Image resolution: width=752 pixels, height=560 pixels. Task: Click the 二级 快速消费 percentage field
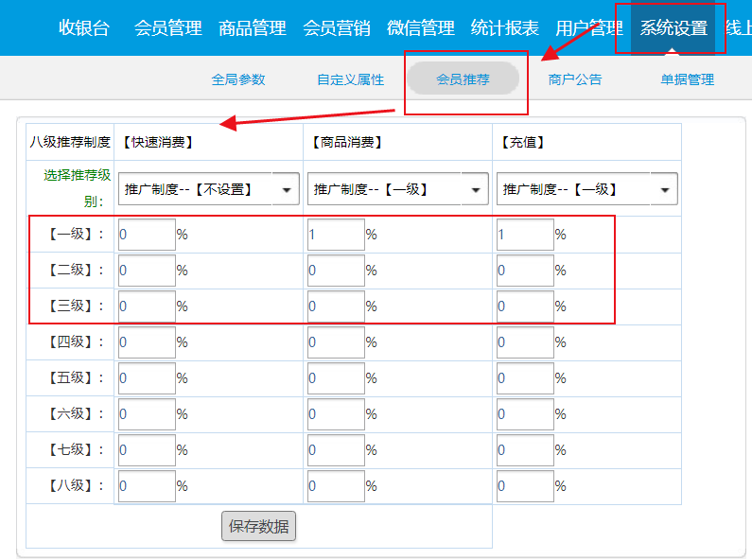(x=147, y=271)
